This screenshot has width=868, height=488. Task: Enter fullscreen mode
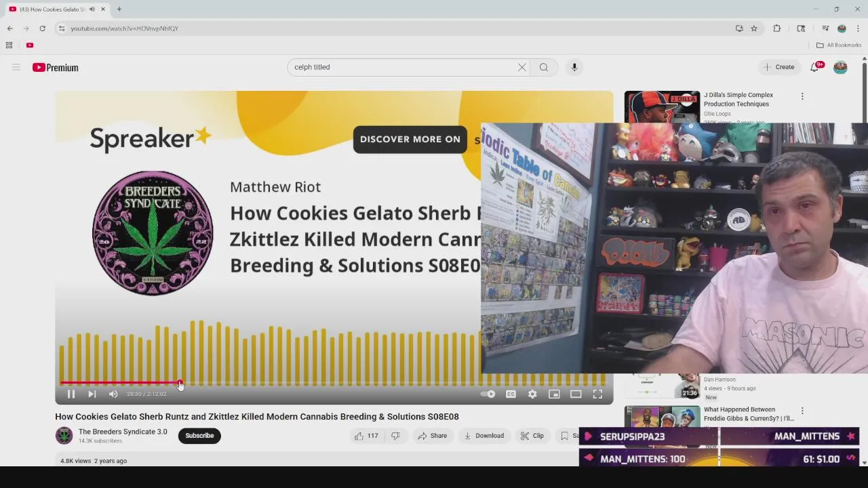pos(597,394)
